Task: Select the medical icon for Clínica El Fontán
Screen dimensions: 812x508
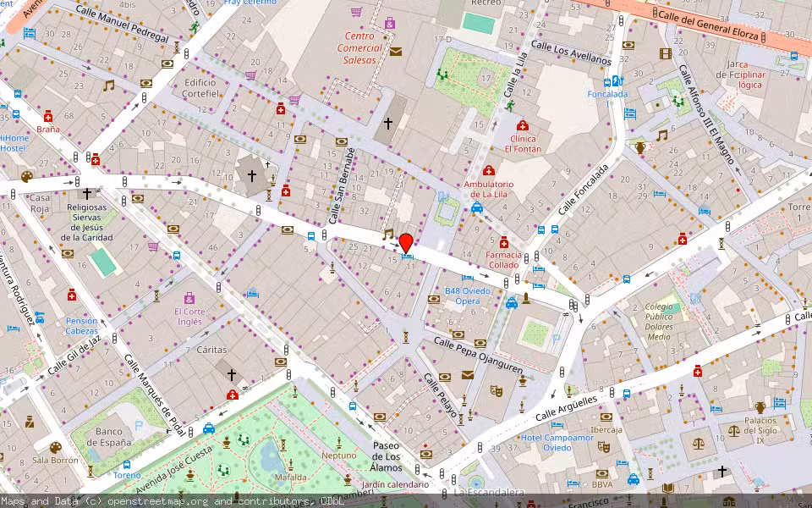Action: pyautogui.click(x=523, y=125)
